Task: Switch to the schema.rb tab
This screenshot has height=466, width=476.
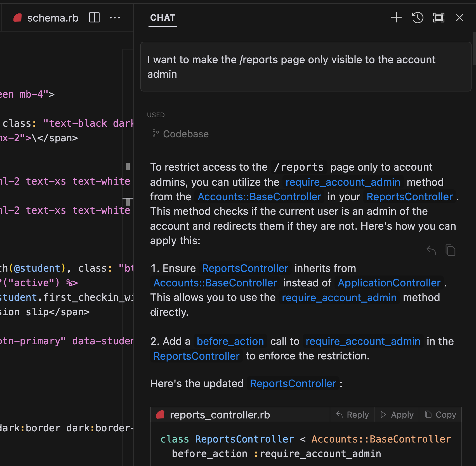Action: click(x=53, y=18)
